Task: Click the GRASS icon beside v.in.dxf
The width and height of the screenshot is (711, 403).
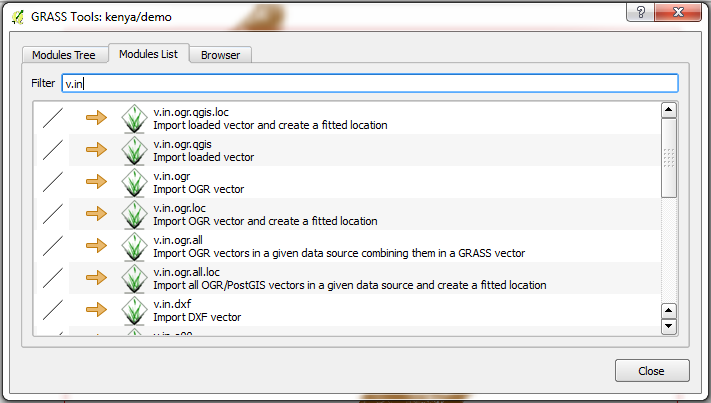Action: (134, 311)
